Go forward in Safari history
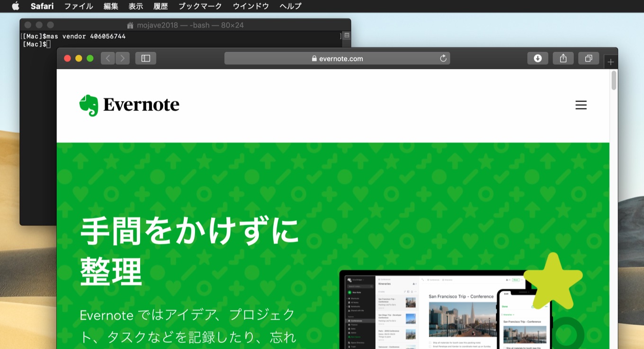 (x=123, y=58)
